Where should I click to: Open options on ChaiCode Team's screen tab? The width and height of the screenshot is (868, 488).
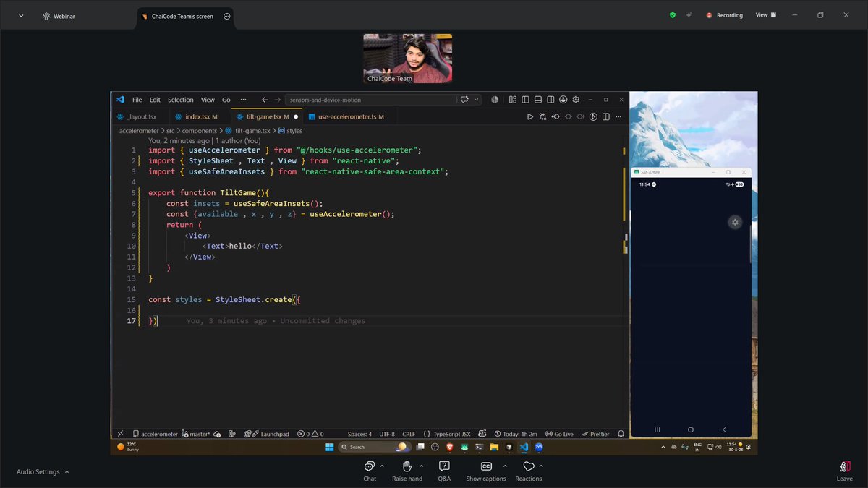[227, 16]
